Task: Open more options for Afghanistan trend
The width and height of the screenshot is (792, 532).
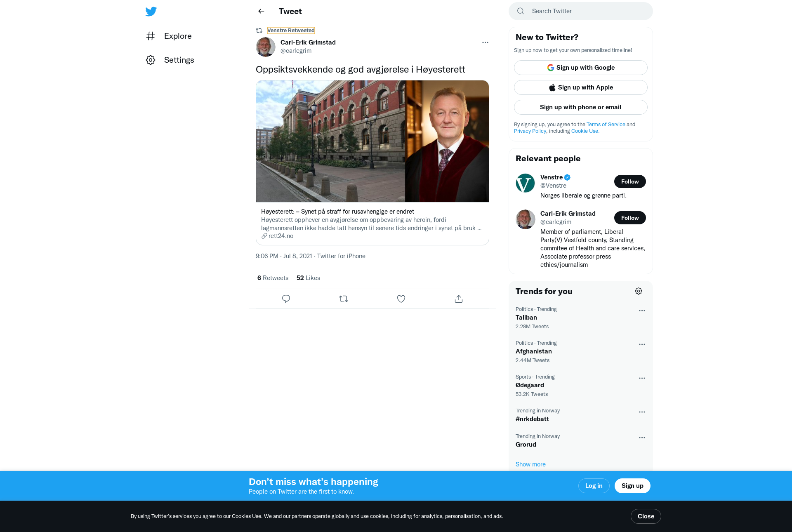Action: coord(642,344)
